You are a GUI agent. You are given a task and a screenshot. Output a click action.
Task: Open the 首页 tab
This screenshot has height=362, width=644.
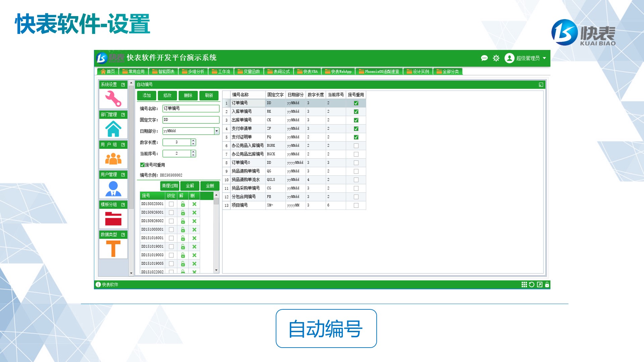(x=108, y=71)
